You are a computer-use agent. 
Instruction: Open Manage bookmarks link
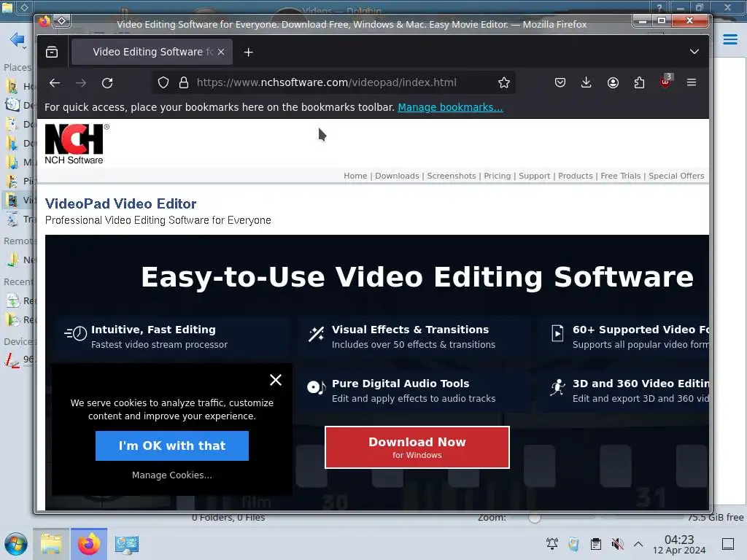point(450,107)
